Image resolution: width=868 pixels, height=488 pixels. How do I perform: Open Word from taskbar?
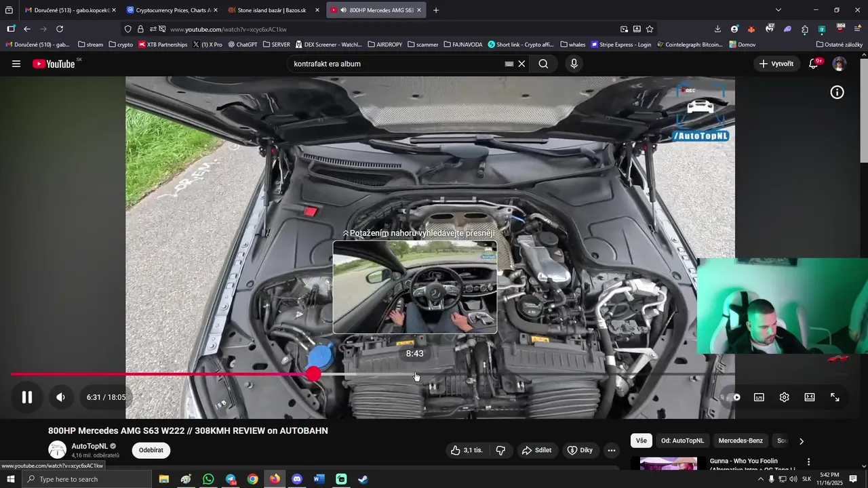319,479
